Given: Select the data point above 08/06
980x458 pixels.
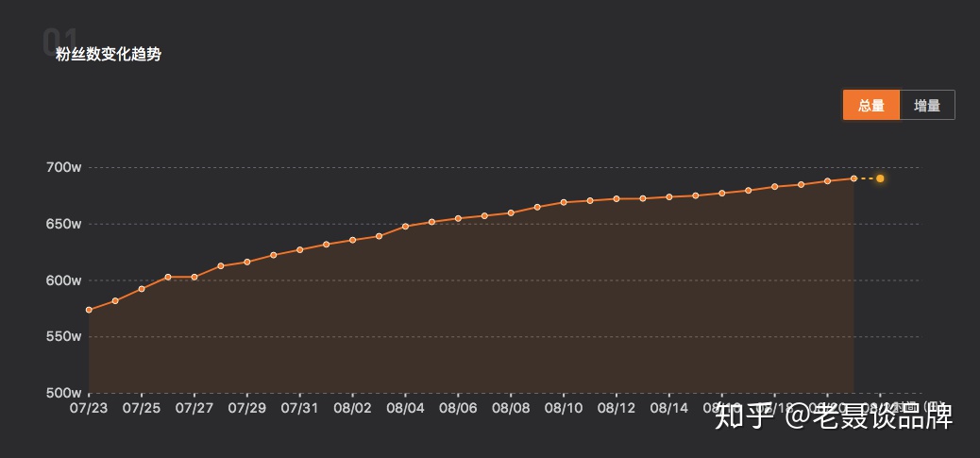Looking at the screenshot, I should tap(458, 218).
